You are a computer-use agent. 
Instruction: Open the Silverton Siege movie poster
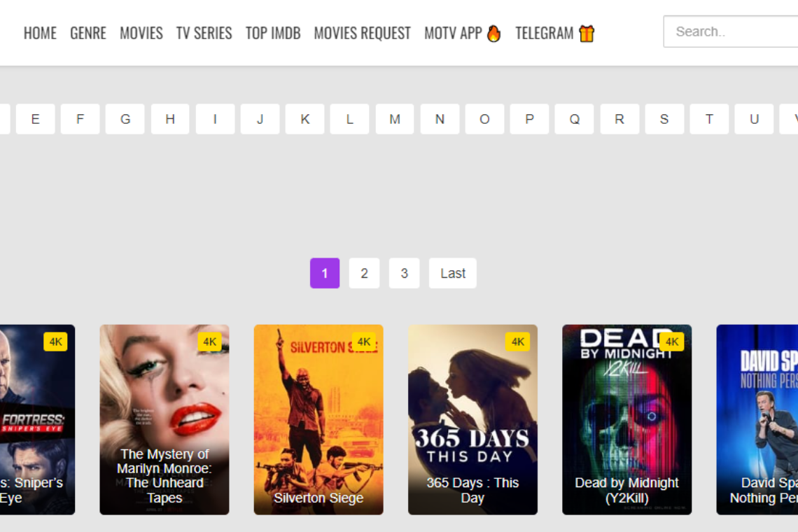click(x=318, y=419)
